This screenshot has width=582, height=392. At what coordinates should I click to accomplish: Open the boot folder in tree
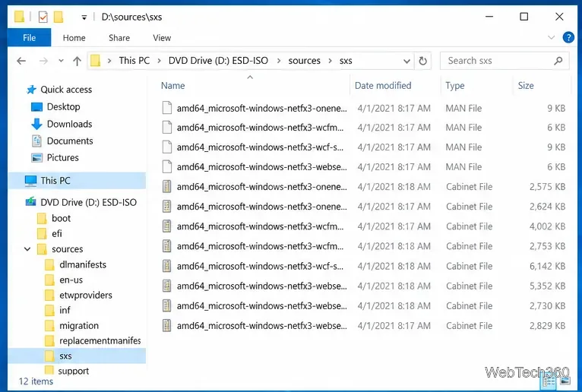tap(54, 218)
